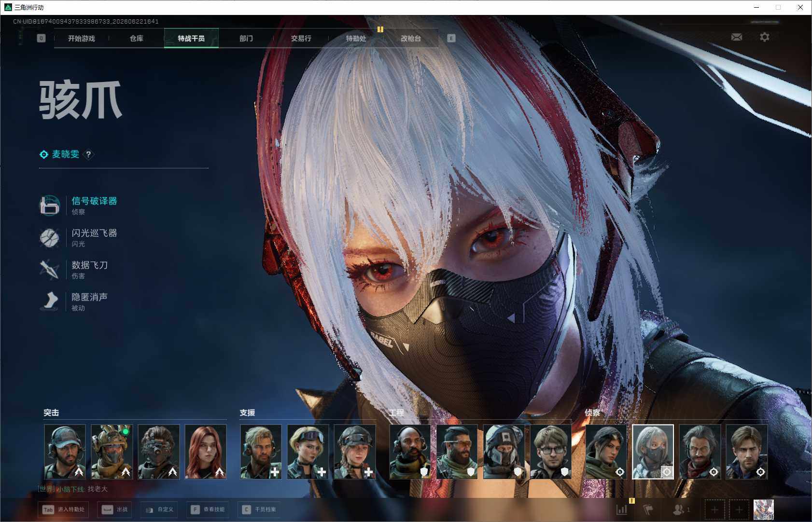812x522 pixels.
Task: Select the bearded male 支援 operator
Action: coord(261,452)
